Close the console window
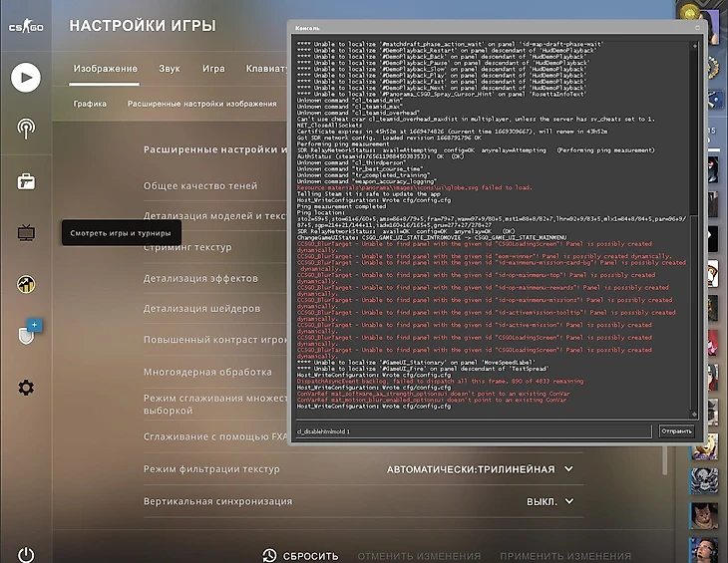 (x=695, y=29)
